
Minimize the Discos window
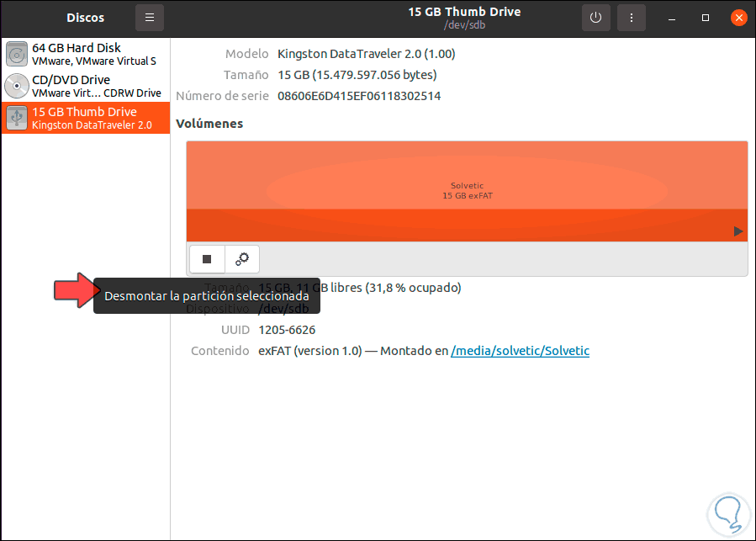[x=671, y=18]
